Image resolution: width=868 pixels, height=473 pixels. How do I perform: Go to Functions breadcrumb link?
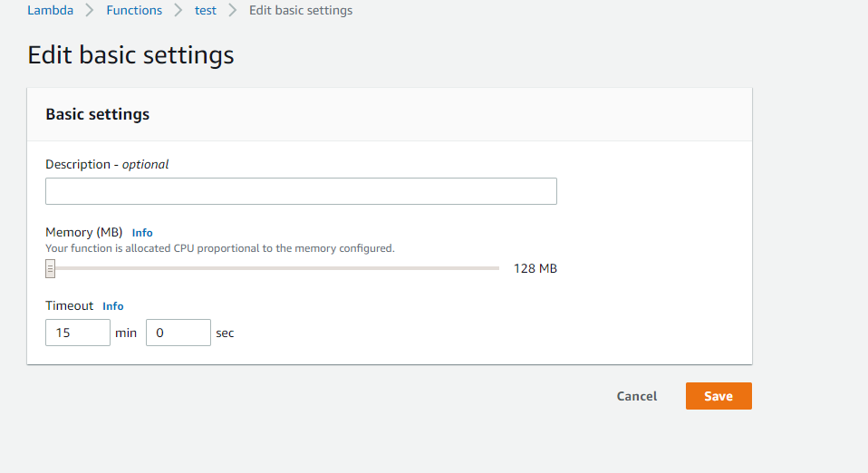(x=134, y=11)
